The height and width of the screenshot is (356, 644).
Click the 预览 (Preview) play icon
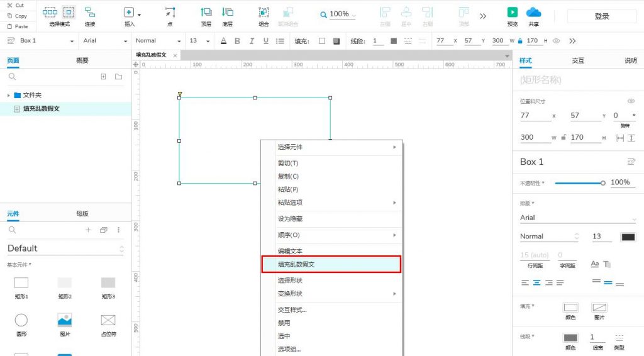(x=513, y=12)
